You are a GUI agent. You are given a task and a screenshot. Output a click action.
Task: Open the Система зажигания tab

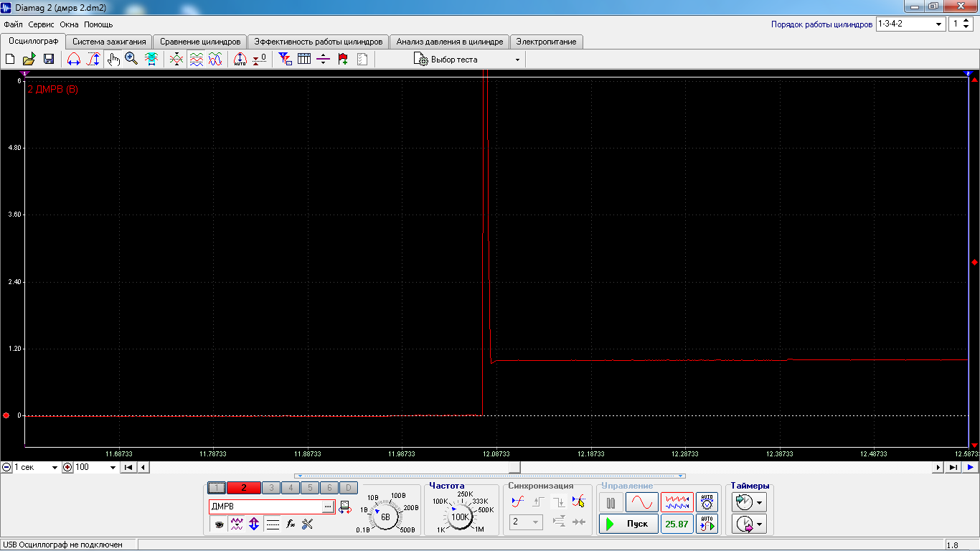[109, 42]
